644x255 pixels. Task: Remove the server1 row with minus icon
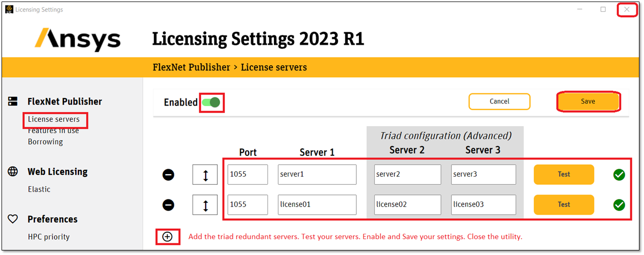click(x=168, y=175)
